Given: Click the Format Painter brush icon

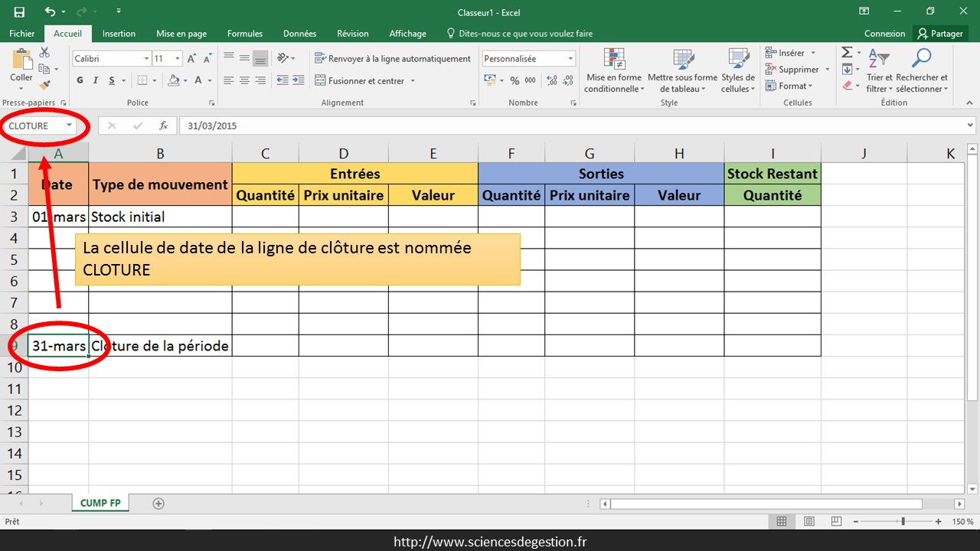Looking at the screenshot, I should 44,85.
